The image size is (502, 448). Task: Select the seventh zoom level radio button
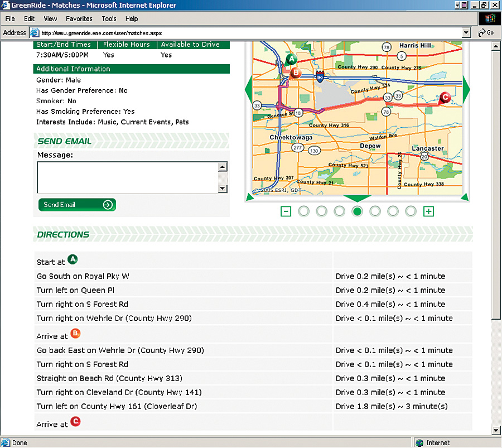click(x=411, y=211)
